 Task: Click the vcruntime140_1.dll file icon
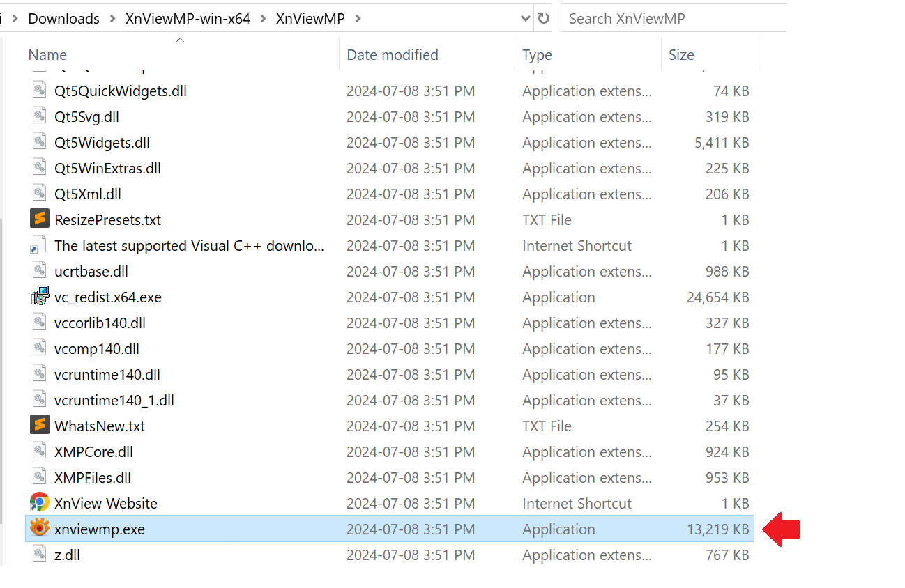pyautogui.click(x=39, y=400)
